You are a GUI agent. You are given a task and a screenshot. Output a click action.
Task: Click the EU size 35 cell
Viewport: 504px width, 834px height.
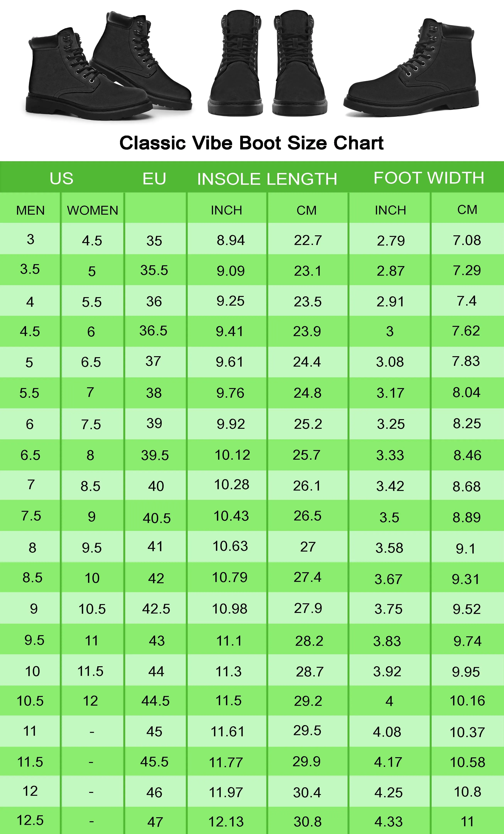click(154, 241)
